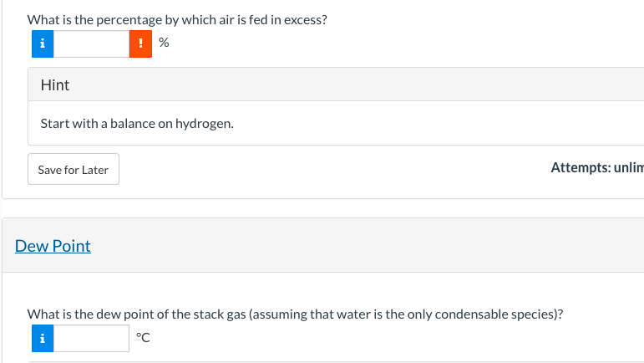Click the blue info icon beside the percent field
The image size is (644, 363).
42,44
